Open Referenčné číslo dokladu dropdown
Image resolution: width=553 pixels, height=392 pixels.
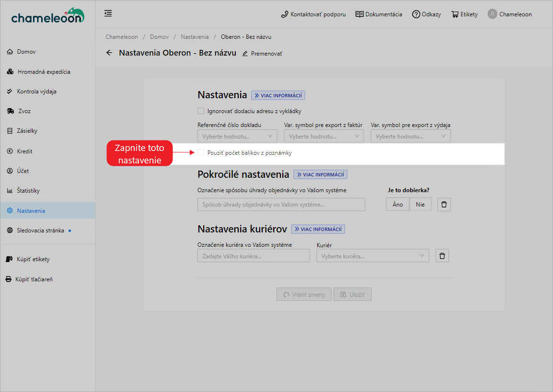coord(237,137)
